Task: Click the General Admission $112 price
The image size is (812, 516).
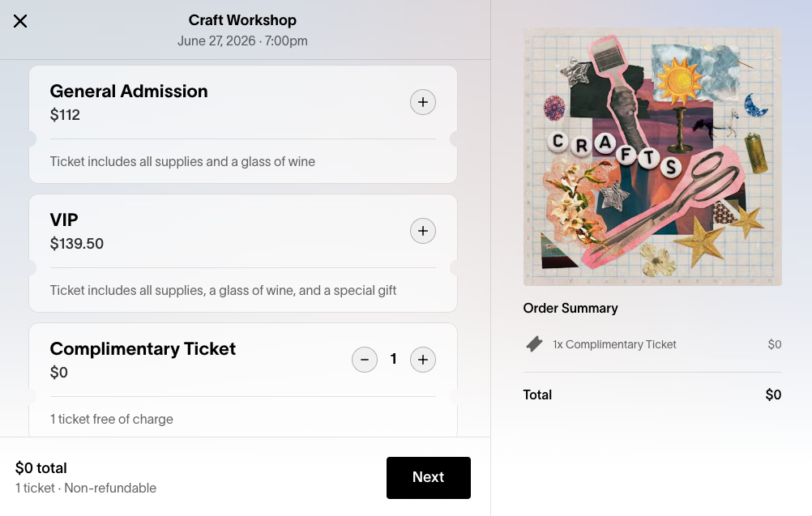Action: click(x=65, y=115)
